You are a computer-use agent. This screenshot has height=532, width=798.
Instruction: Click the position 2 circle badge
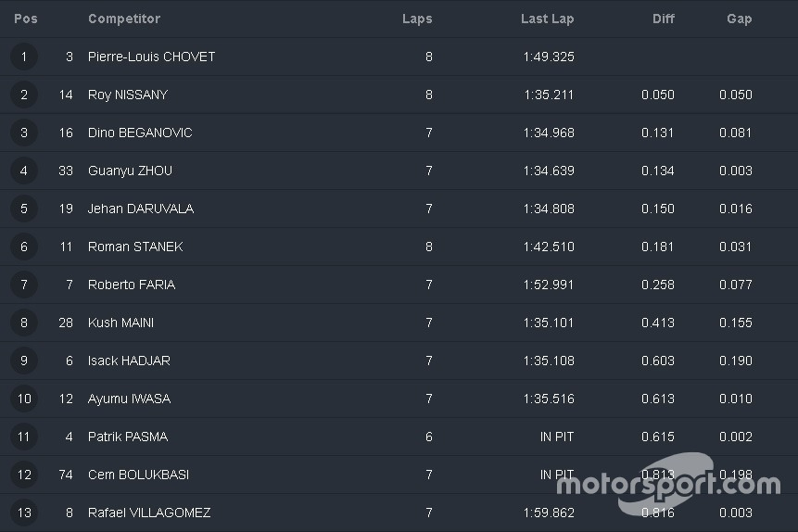pyautogui.click(x=24, y=95)
